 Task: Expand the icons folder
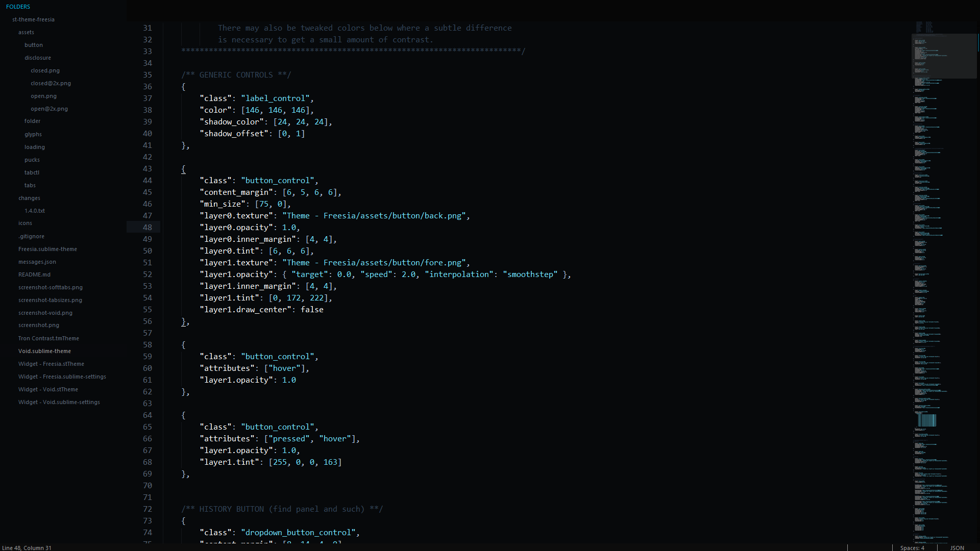[x=25, y=223]
